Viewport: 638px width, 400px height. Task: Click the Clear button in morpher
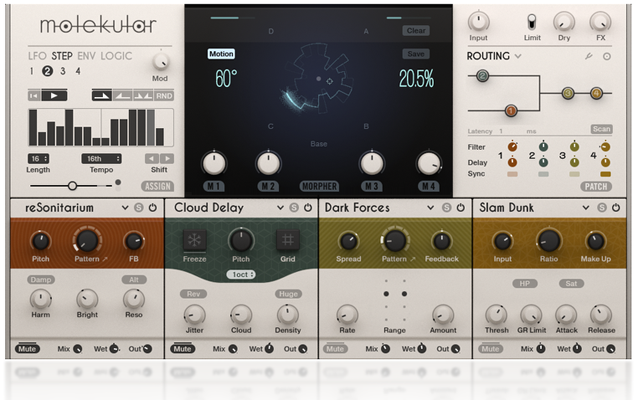(x=416, y=31)
